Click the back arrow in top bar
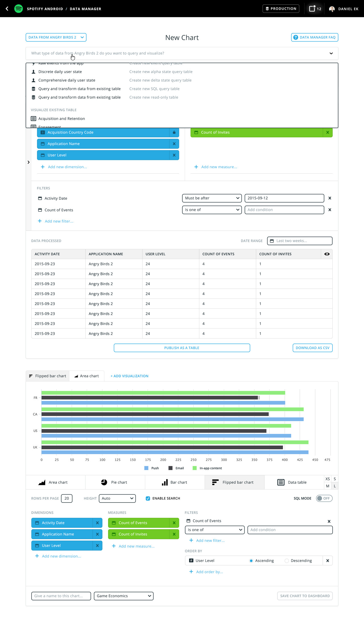The image size is (364, 626). pos(7,9)
